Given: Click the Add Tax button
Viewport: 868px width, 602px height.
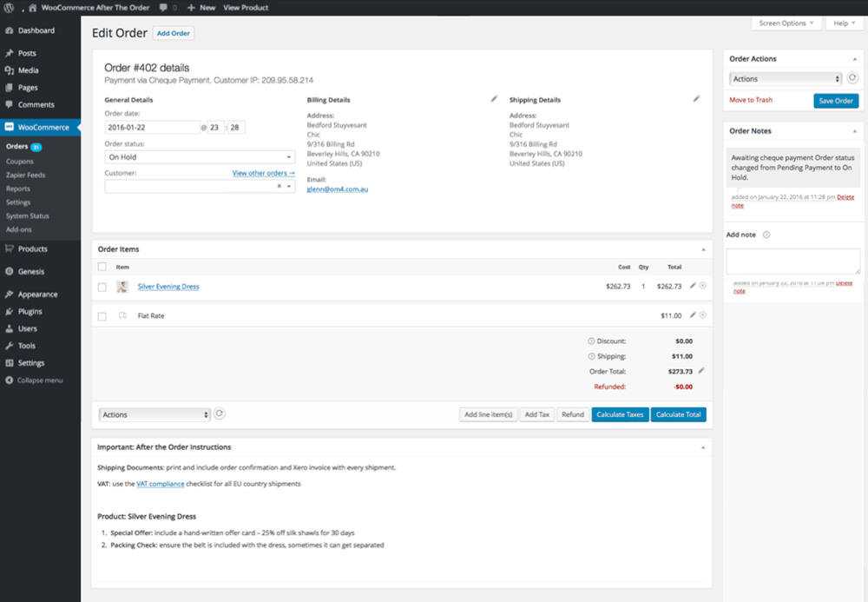Looking at the screenshot, I should click(537, 414).
